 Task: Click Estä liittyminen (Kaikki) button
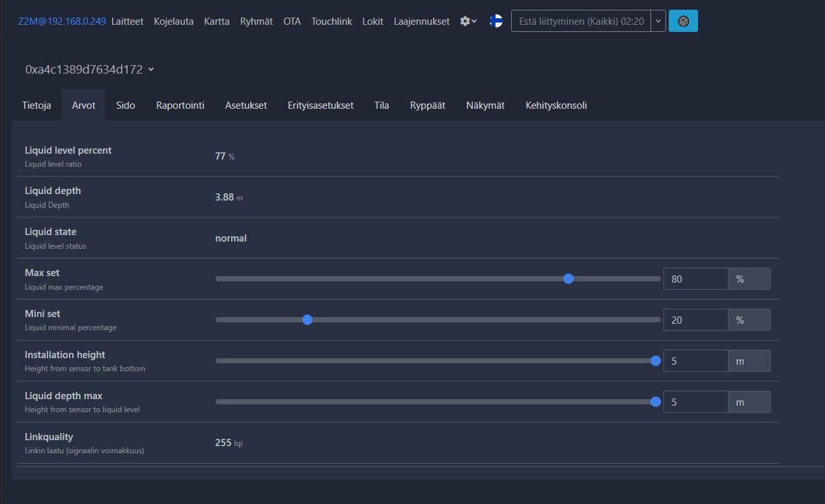[581, 21]
